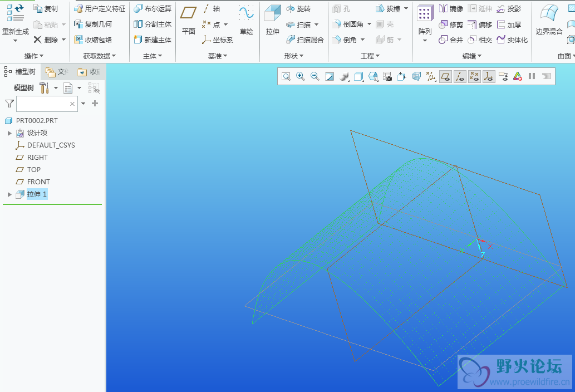This screenshot has width=575, height=392.
Task: Expand the 设计项 tree node
Action: click(10, 133)
